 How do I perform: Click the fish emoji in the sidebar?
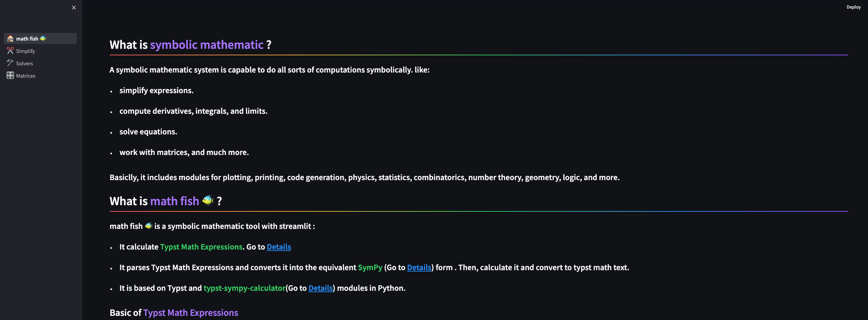point(43,38)
